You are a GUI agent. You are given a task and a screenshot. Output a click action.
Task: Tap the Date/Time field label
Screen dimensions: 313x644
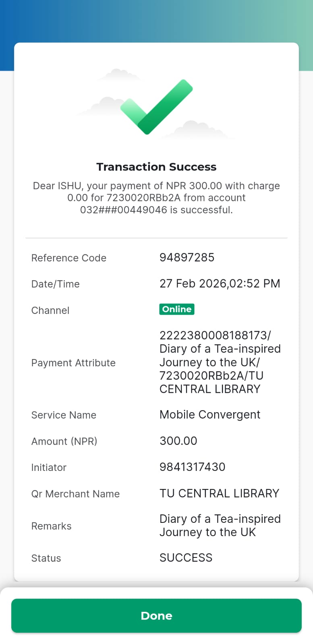(55, 284)
